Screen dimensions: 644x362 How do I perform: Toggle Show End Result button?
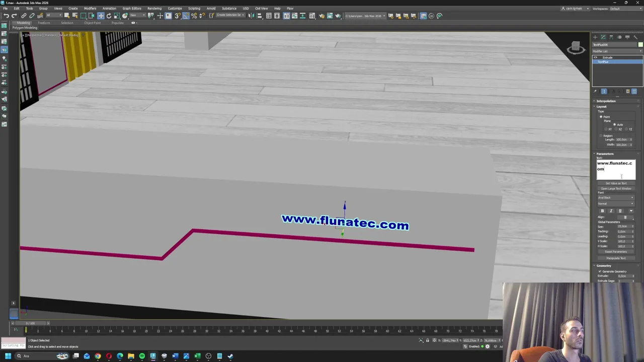click(604, 92)
